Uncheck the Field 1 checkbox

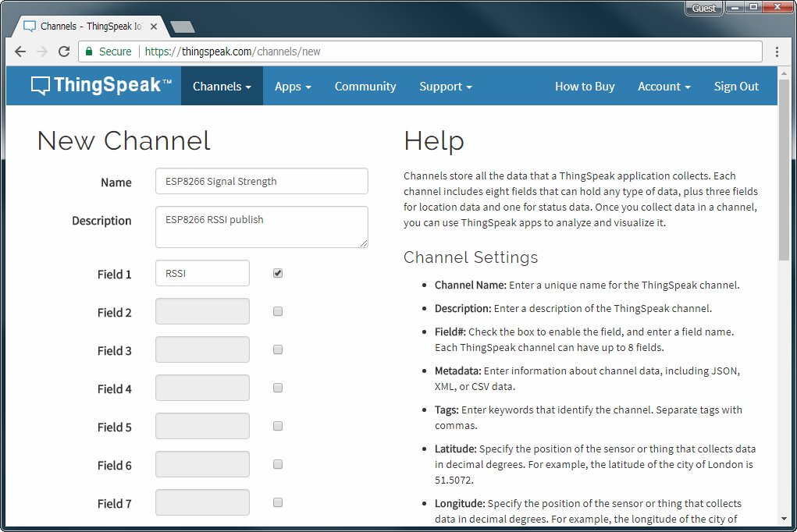[x=278, y=273]
